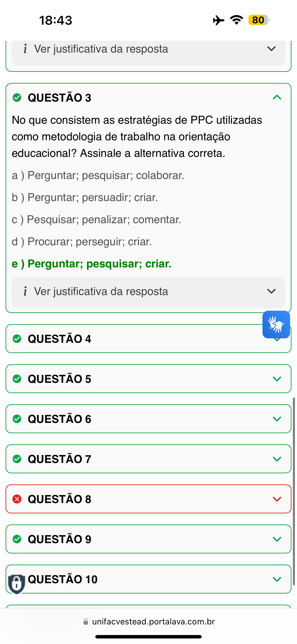Tap the home indicator bar at bottom
This screenshot has width=297, height=644.
pyautogui.click(x=148, y=636)
